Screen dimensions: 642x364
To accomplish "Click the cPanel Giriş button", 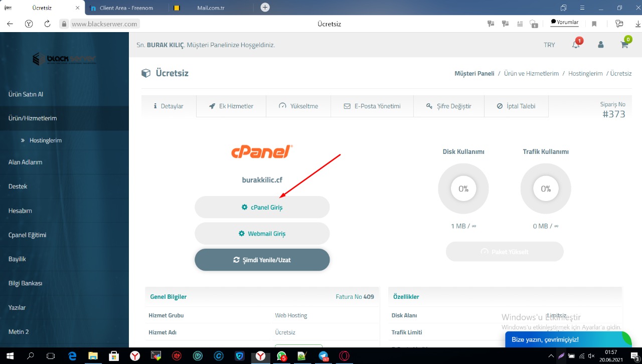I will point(262,207).
